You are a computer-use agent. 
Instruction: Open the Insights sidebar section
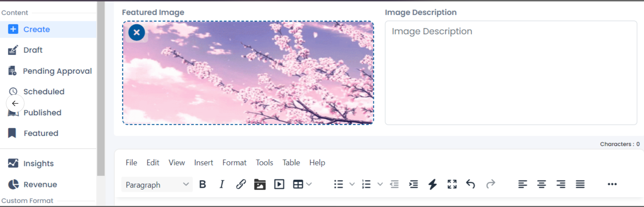(39, 164)
